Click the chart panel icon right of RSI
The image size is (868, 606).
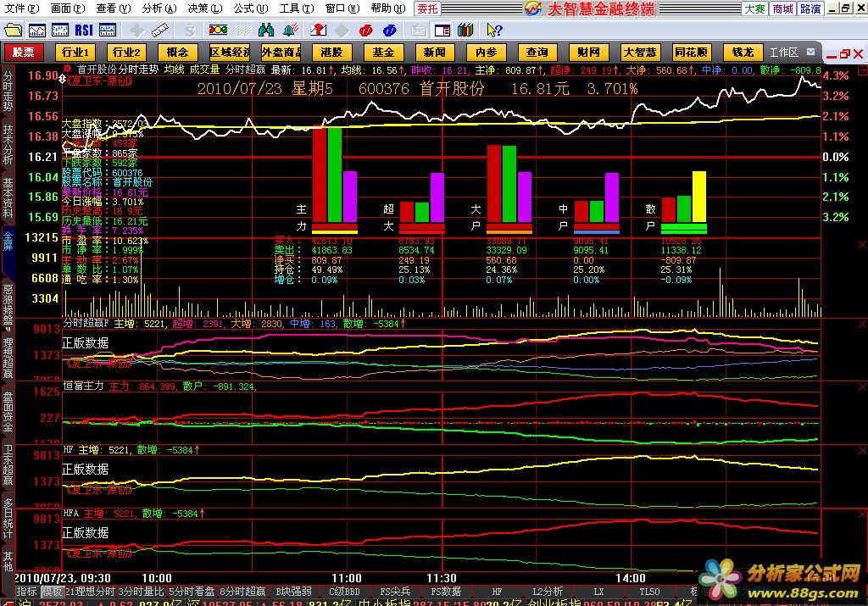point(108,30)
